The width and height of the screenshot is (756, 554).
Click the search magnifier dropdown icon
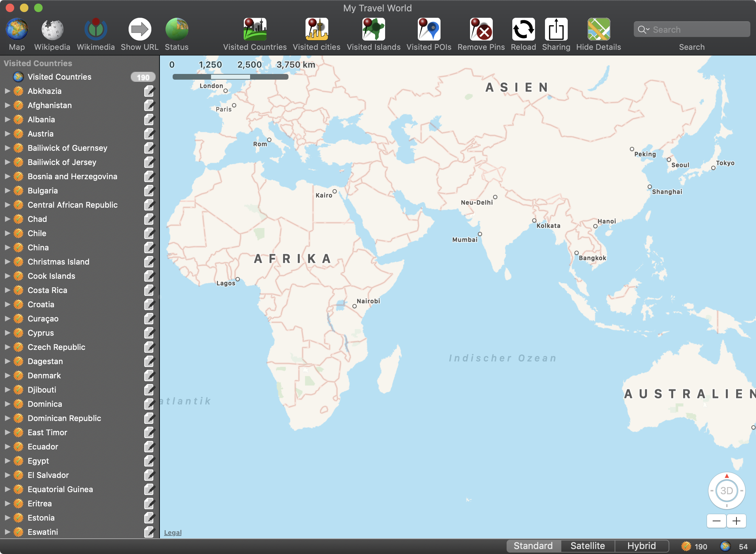(x=643, y=30)
